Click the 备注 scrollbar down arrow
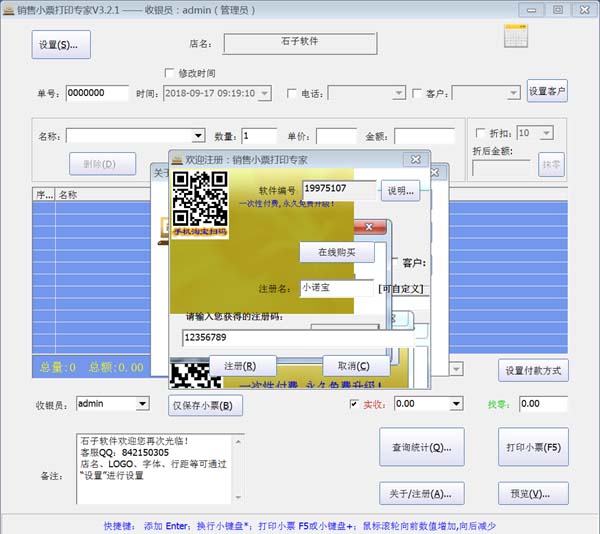 pyautogui.click(x=238, y=497)
